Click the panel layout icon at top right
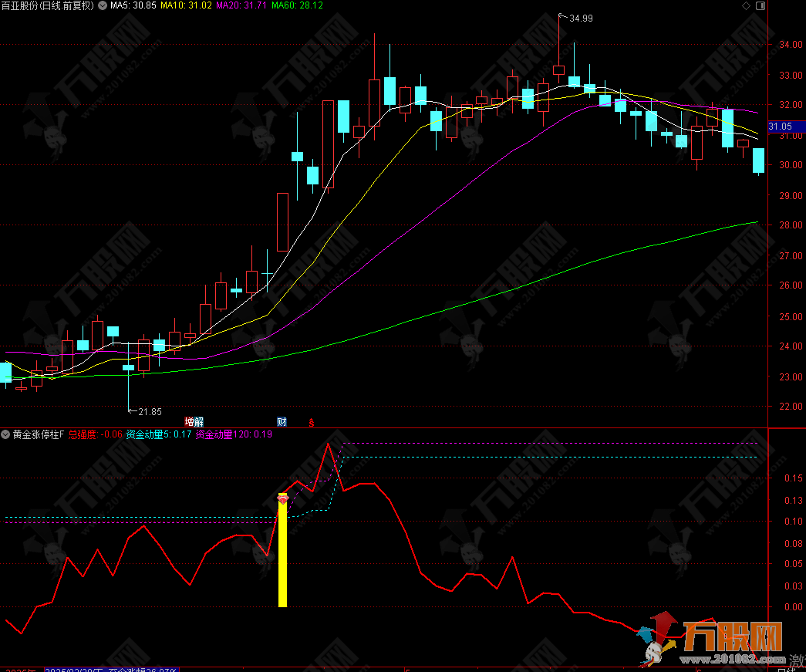The image size is (806, 672). pos(760,5)
